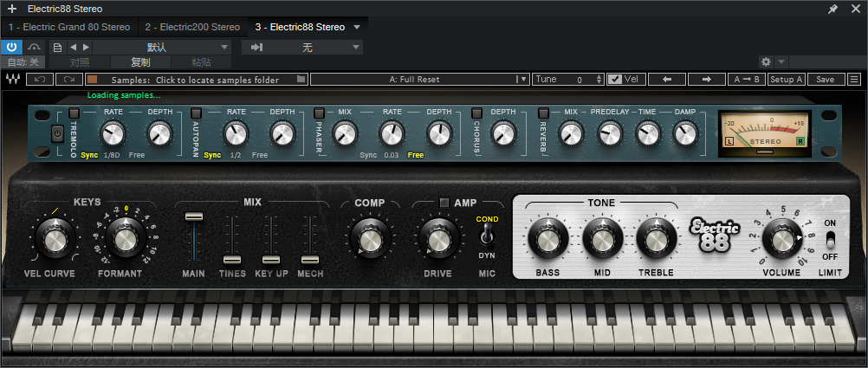Click the Waves logo icon
The image size is (868, 368).
[x=11, y=79]
